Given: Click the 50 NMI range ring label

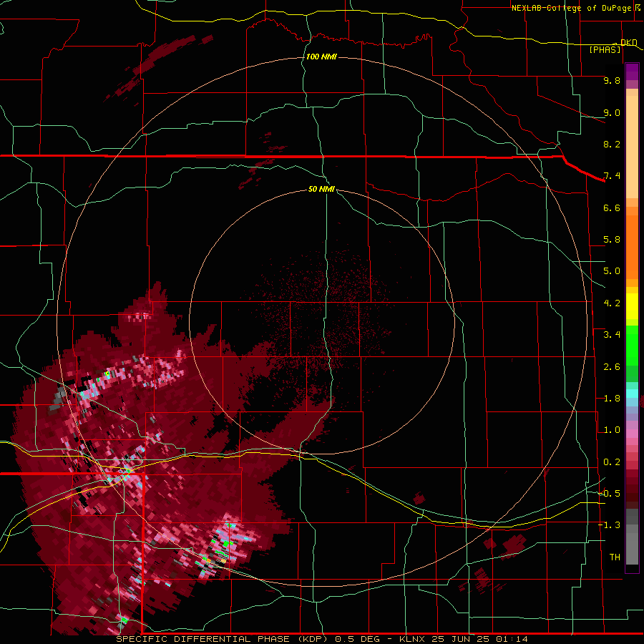Looking at the screenshot, I should [321, 189].
